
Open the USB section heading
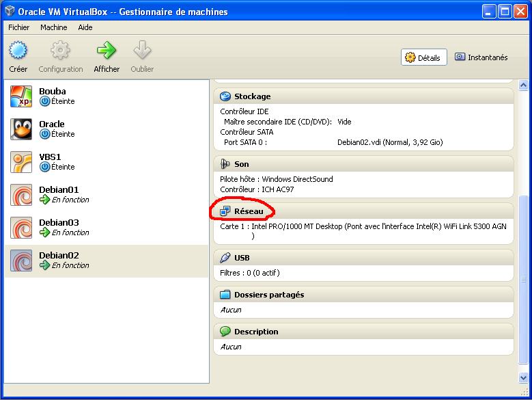point(242,258)
